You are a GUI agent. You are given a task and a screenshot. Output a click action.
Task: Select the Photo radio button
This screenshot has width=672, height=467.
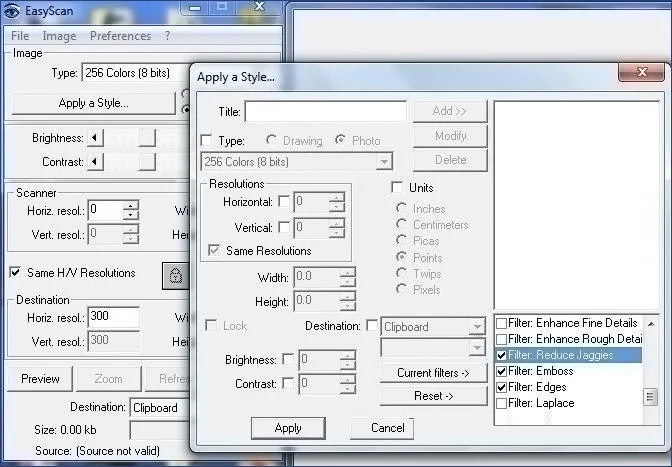pos(340,140)
